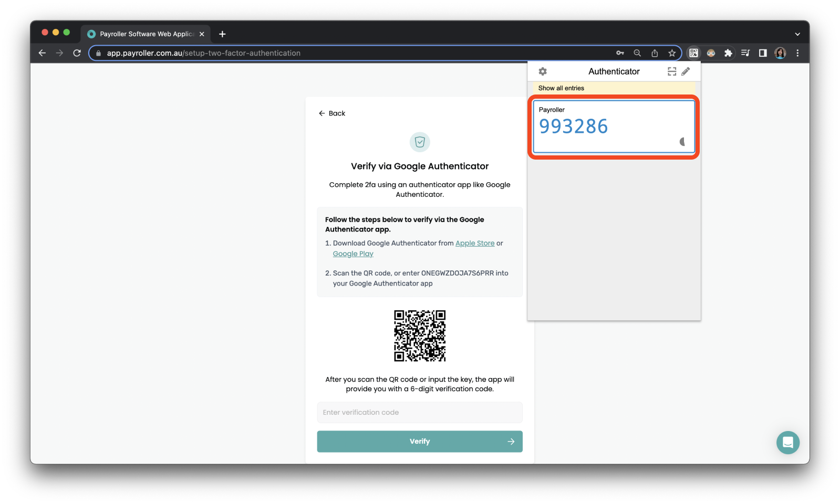Click the masked face extension icon
Screen dimensions: 840x504
711,53
